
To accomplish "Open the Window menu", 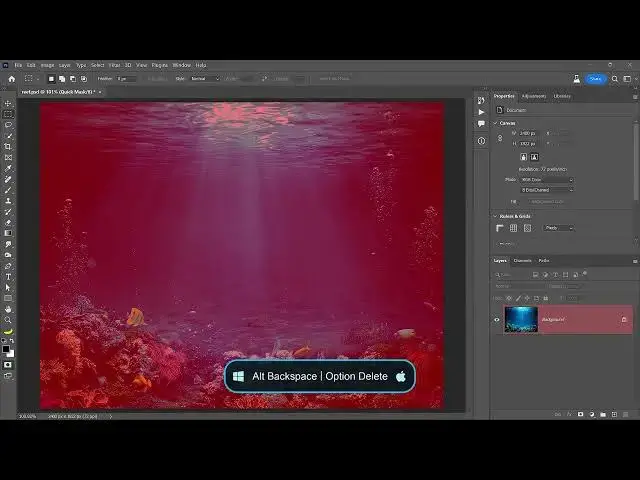I will (x=182, y=65).
